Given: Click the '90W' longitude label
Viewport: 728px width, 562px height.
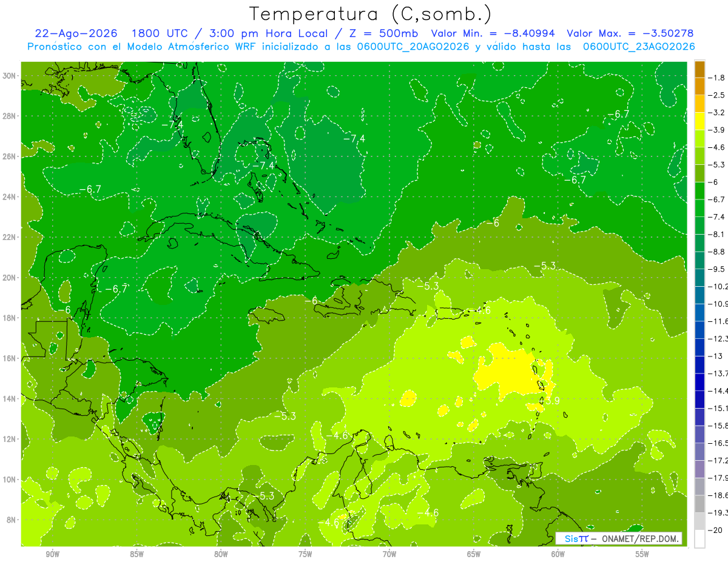Looking at the screenshot, I should (53, 554).
